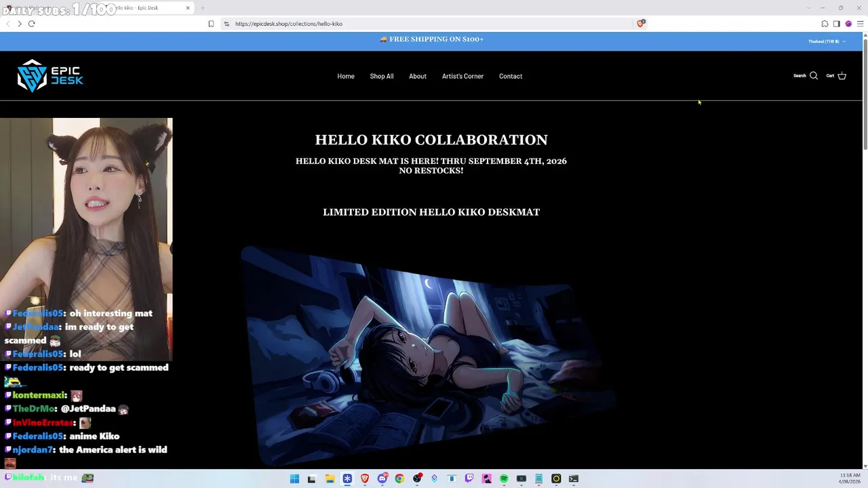Open the Brave Shields panel

click(641, 24)
